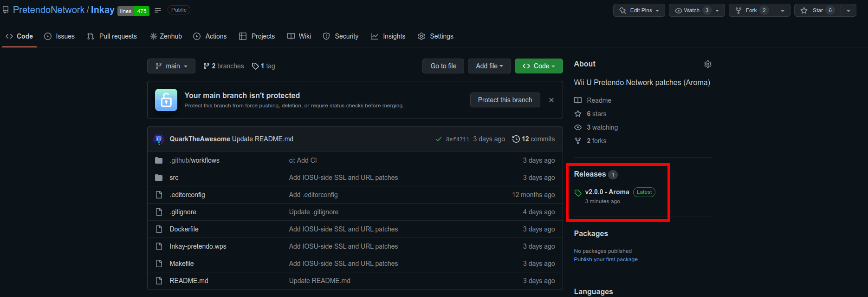The width and height of the screenshot is (868, 297).
Task: Go to the Actions tab
Action: point(210,36)
